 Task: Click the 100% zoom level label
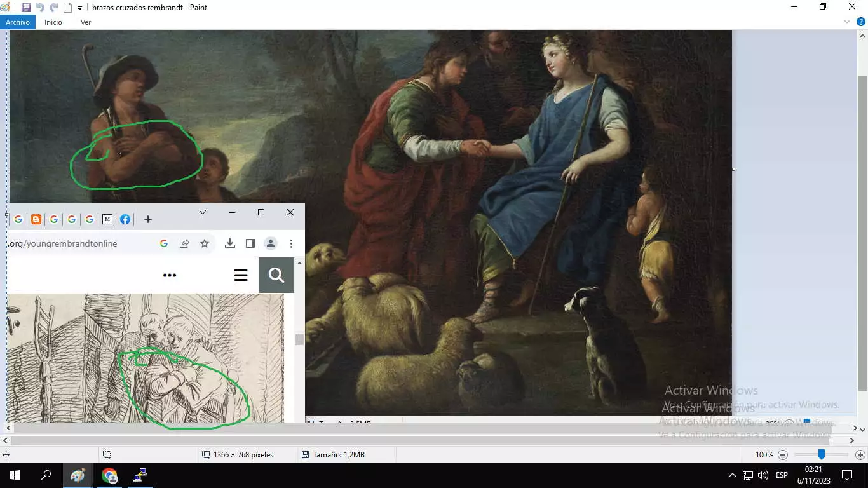point(764,455)
